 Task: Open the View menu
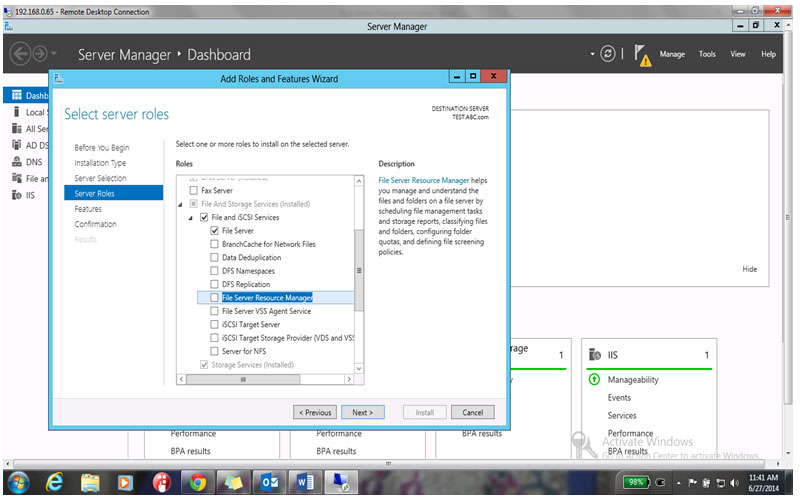tap(738, 54)
